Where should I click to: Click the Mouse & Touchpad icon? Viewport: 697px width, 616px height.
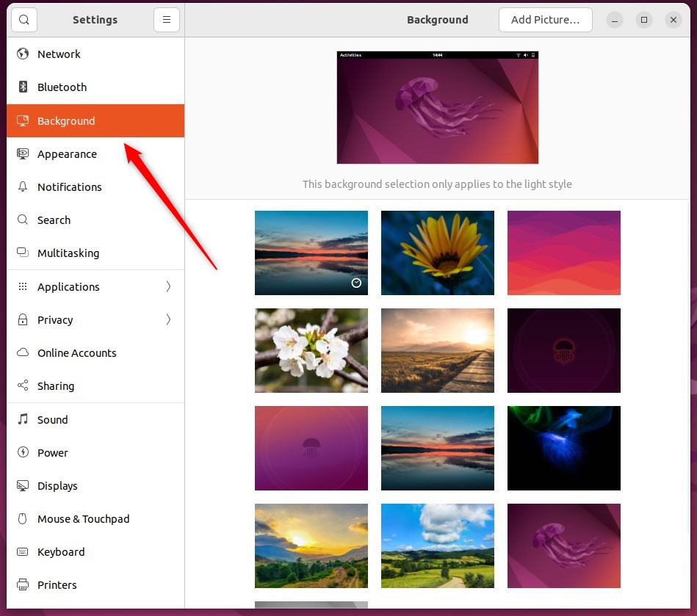point(23,518)
